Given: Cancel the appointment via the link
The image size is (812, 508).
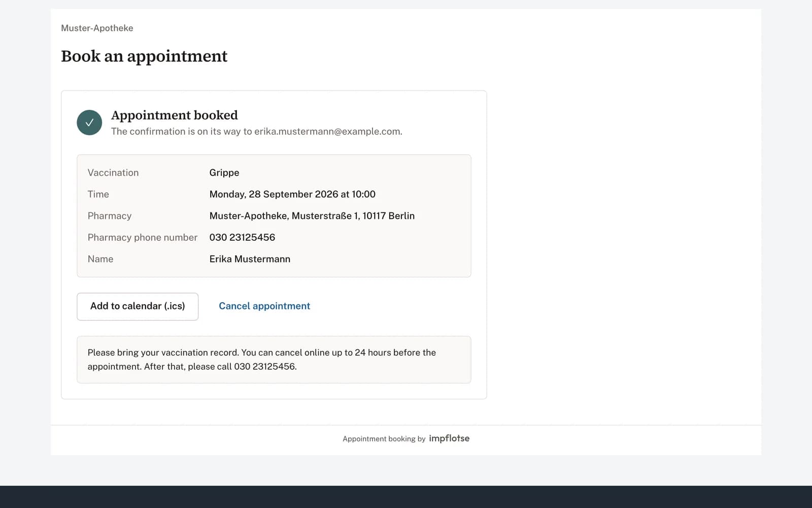Looking at the screenshot, I should pyautogui.click(x=264, y=306).
